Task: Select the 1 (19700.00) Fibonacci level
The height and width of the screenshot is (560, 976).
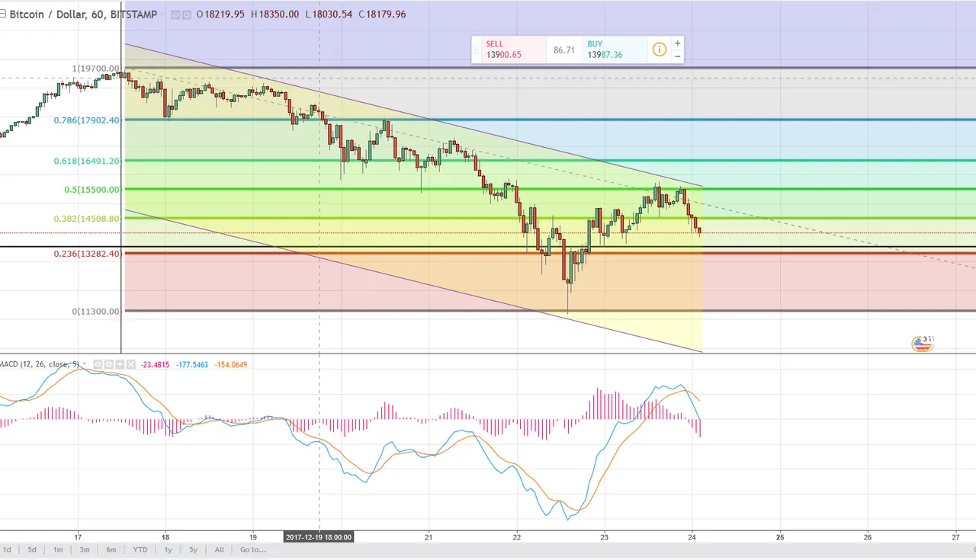Action: coord(97,69)
